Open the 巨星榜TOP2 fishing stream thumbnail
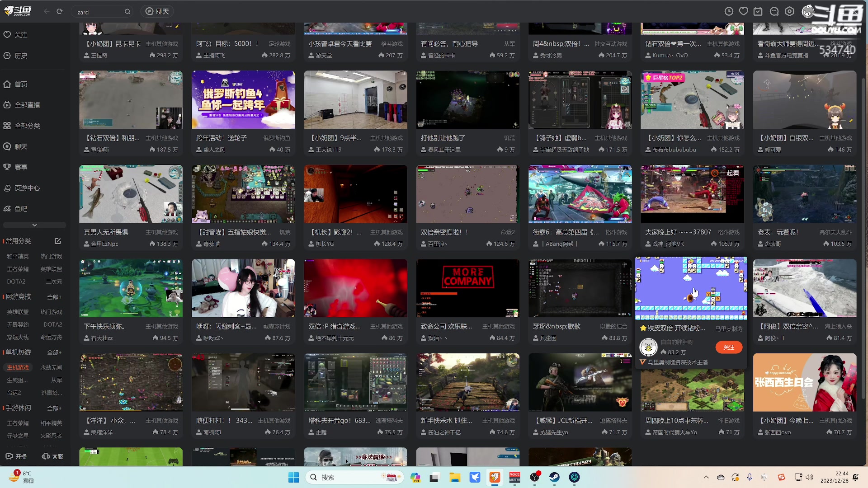Screen dimensions: 868x488 [692, 99]
